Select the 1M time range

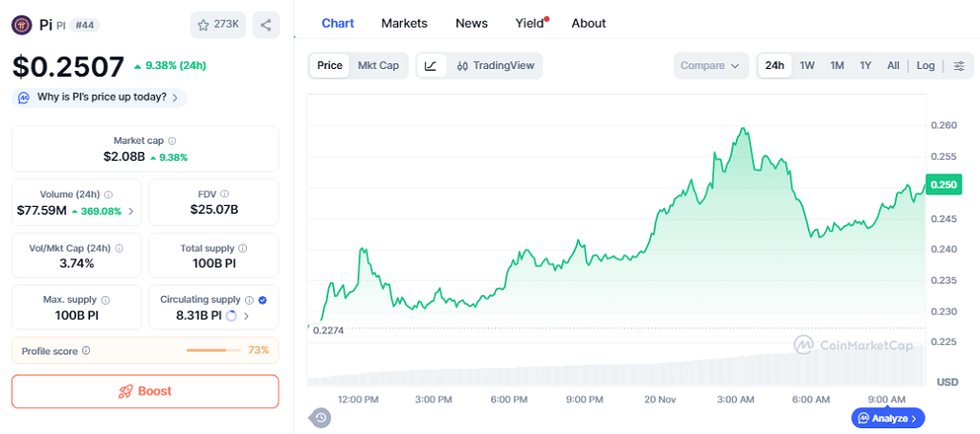coord(836,66)
